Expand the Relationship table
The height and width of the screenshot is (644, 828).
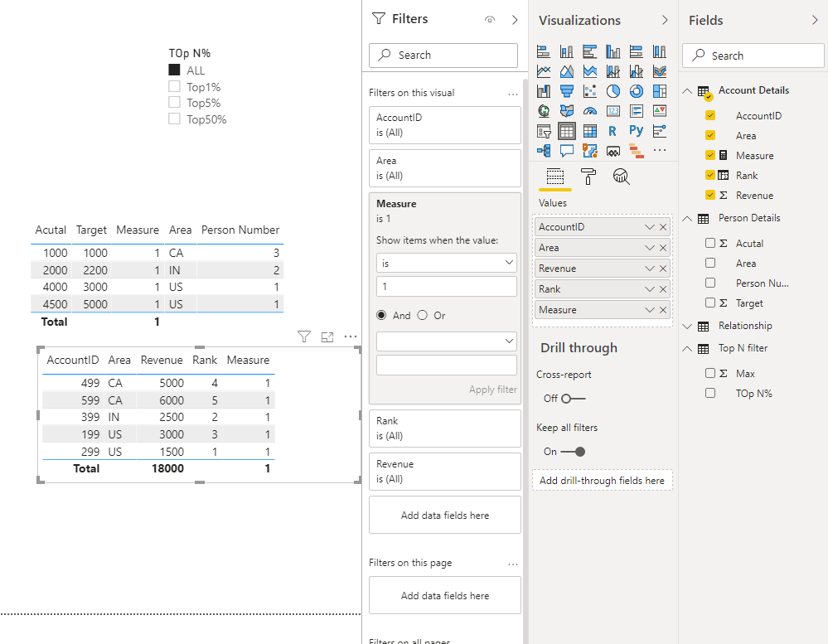[x=687, y=327]
